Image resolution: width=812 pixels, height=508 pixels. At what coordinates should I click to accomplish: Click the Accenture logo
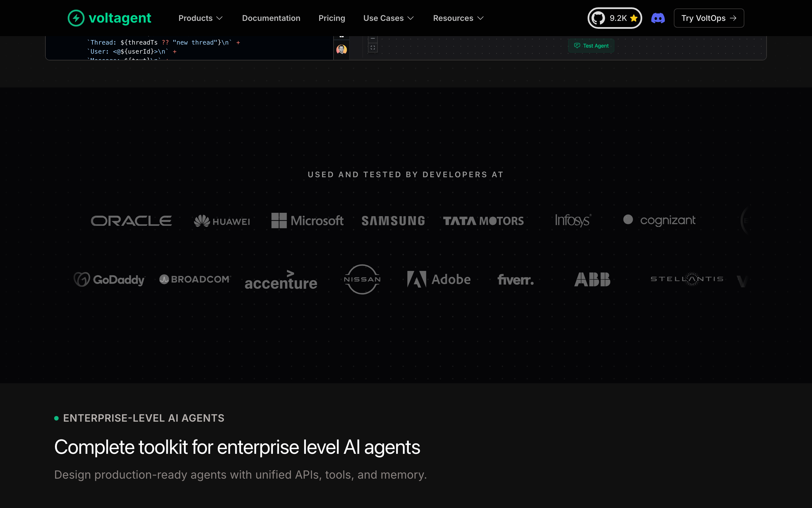(281, 279)
